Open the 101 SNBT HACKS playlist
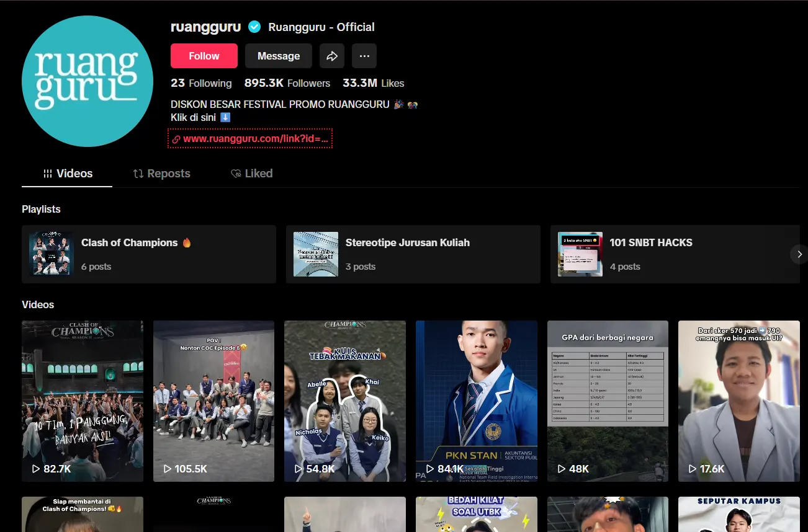This screenshot has height=532, width=808. [675, 254]
